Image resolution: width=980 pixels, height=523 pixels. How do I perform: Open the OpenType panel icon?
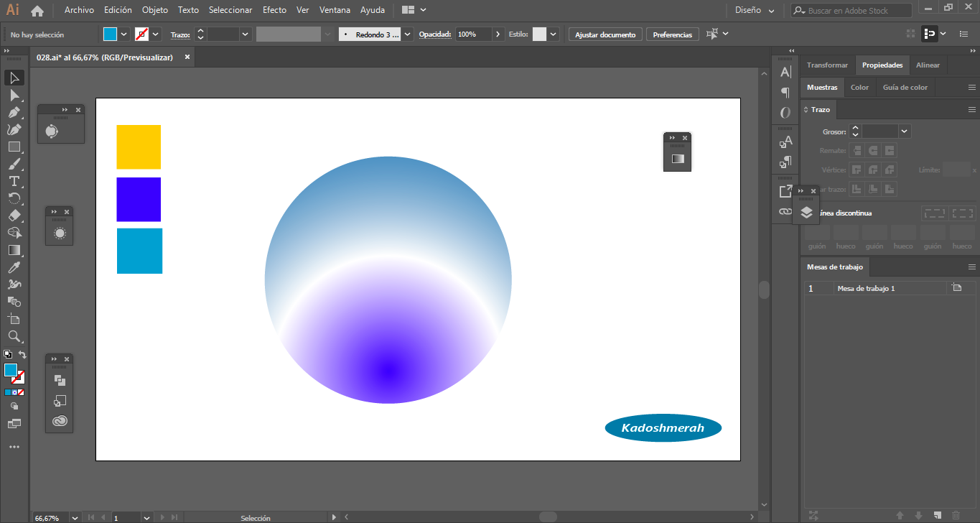pos(785,113)
